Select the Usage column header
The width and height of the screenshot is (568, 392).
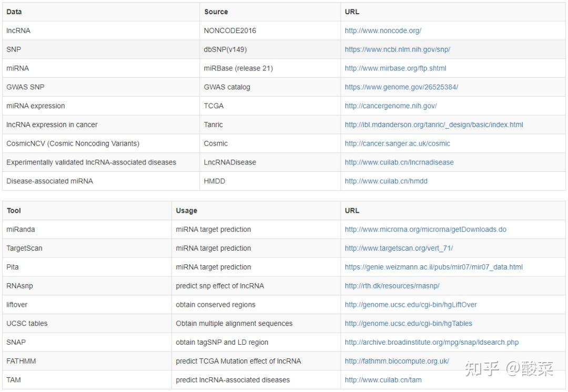187,211
